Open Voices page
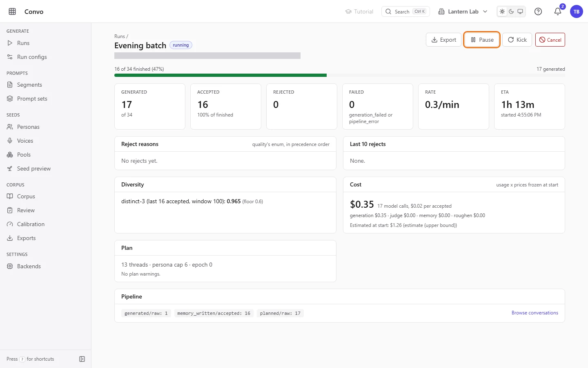This screenshot has width=588, height=368. pos(45,141)
